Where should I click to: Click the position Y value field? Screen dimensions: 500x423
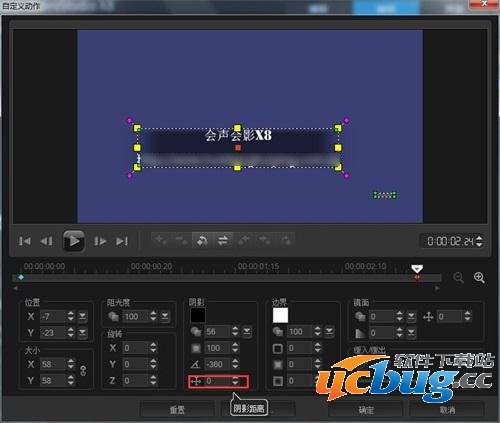point(53,332)
